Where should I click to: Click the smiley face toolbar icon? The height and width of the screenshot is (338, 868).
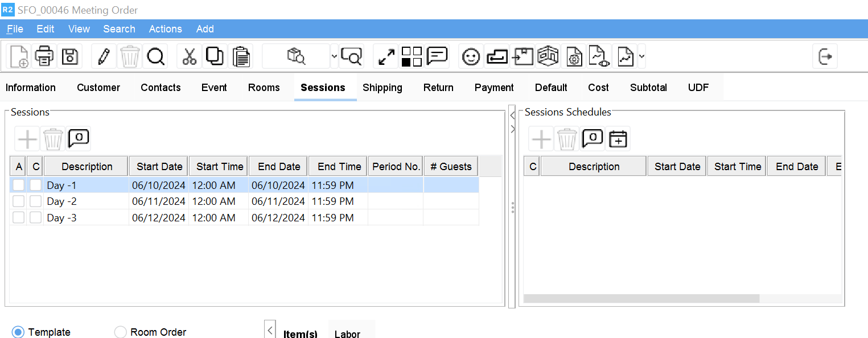point(471,56)
